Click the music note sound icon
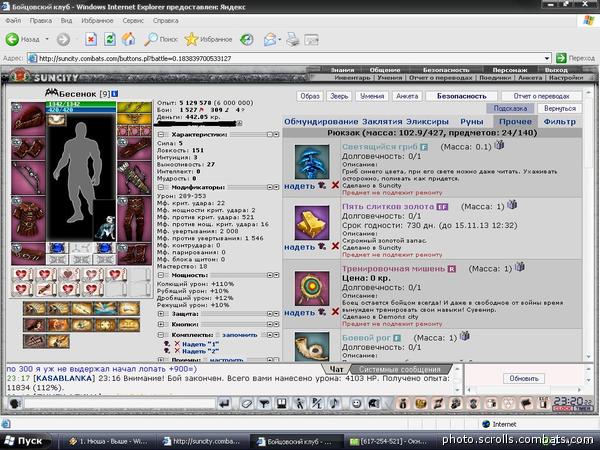 tap(334, 403)
